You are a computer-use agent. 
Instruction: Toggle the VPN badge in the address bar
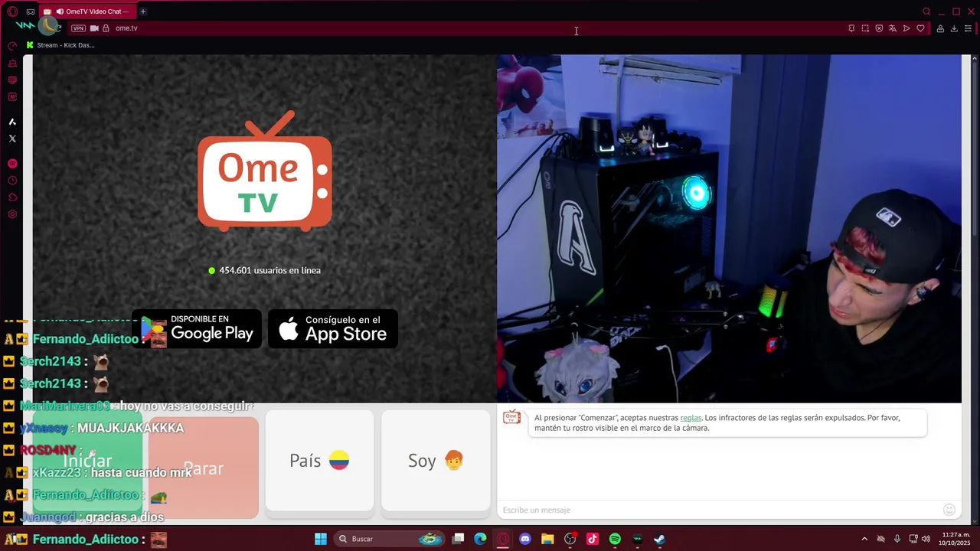pos(78,28)
